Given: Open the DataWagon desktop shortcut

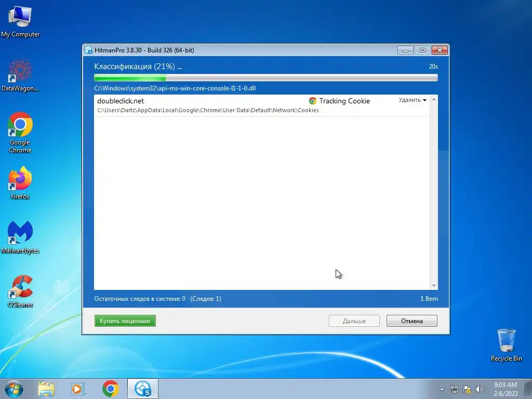Looking at the screenshot, I should (x=20, y=75).
